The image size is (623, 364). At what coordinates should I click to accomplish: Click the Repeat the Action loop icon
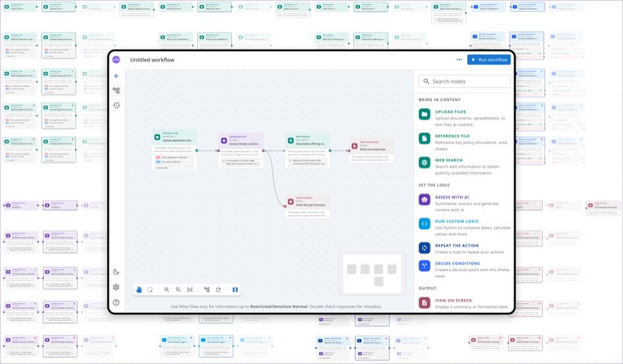tap(424, 248)
